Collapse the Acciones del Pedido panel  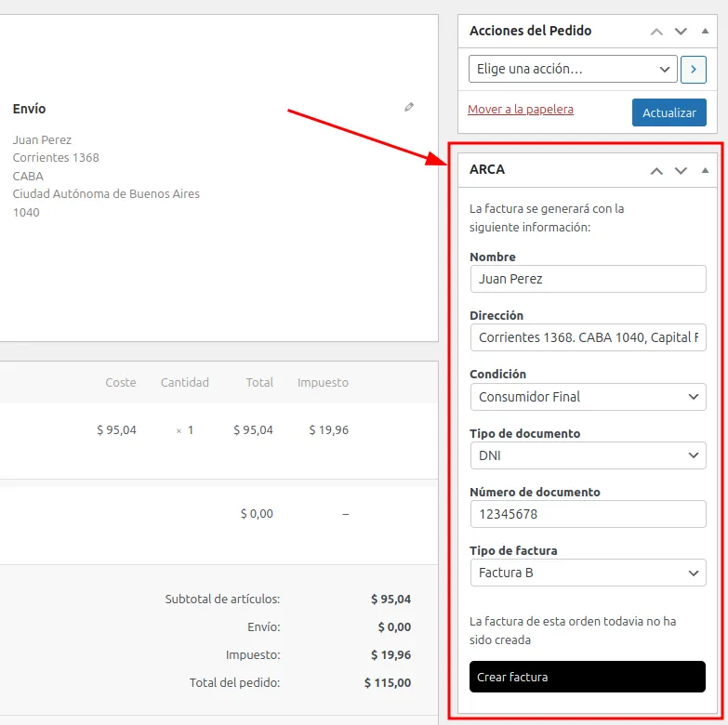tap(705, 32)
